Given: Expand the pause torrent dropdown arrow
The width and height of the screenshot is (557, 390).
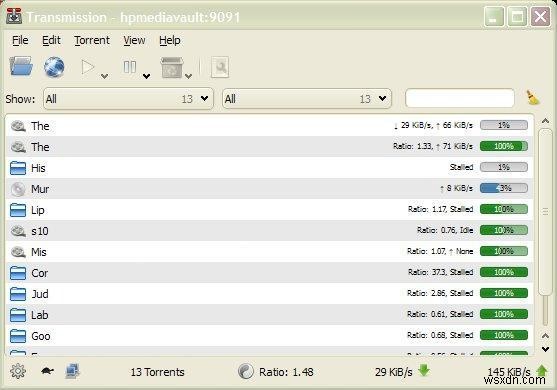Looking at the screenshot, I should point(146,76).
